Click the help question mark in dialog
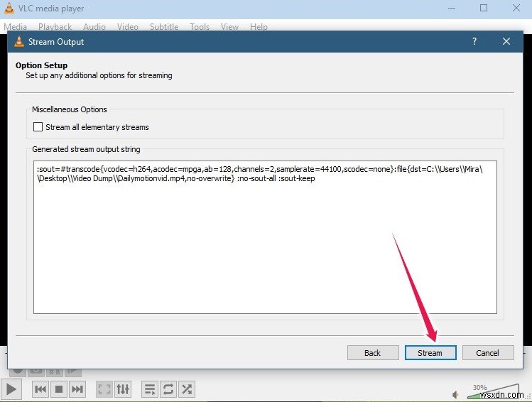 click(x=474, y=41)
